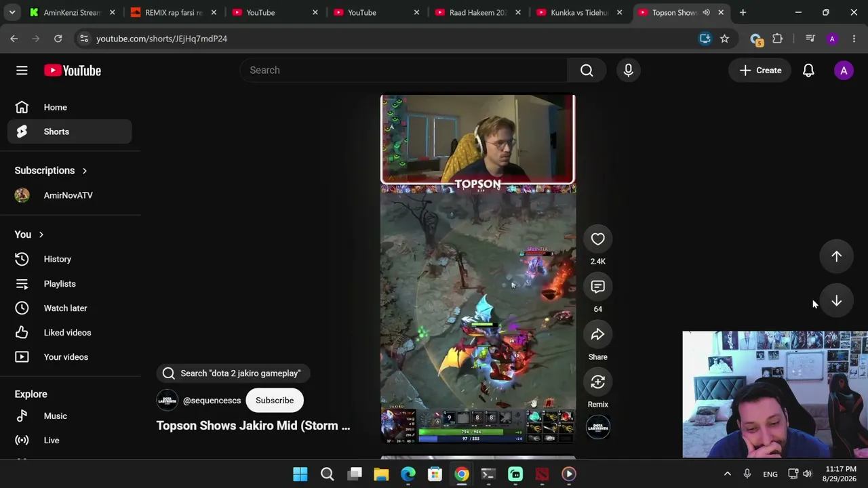Viewport: 868px width, 488px height.
Task: Open the YouTube notifications bell
Action: pos(808,70)
